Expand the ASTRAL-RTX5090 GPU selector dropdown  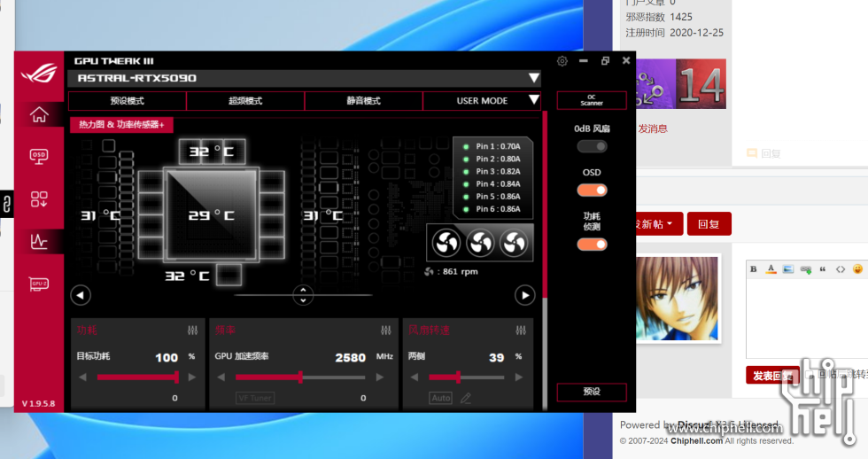pos(533,78)
